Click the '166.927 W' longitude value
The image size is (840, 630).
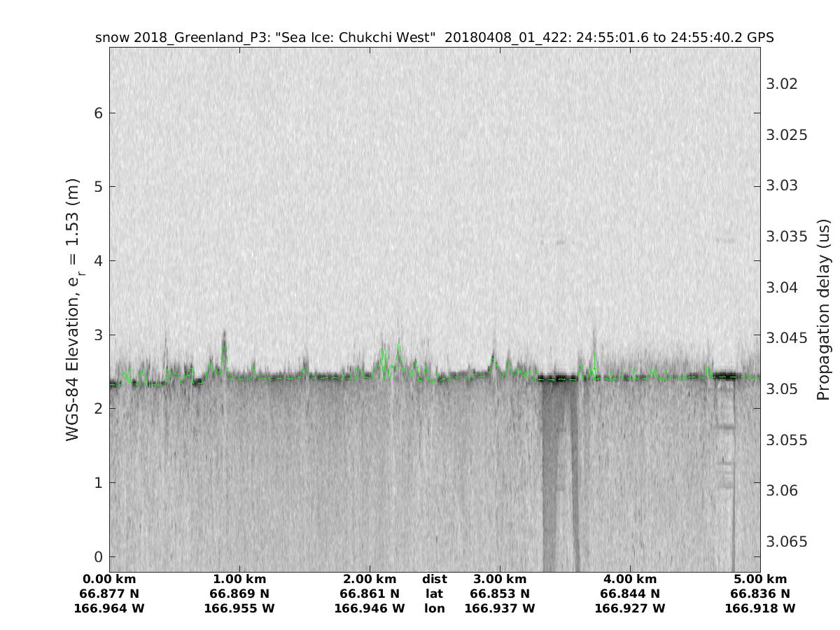[x=630, y=609]
